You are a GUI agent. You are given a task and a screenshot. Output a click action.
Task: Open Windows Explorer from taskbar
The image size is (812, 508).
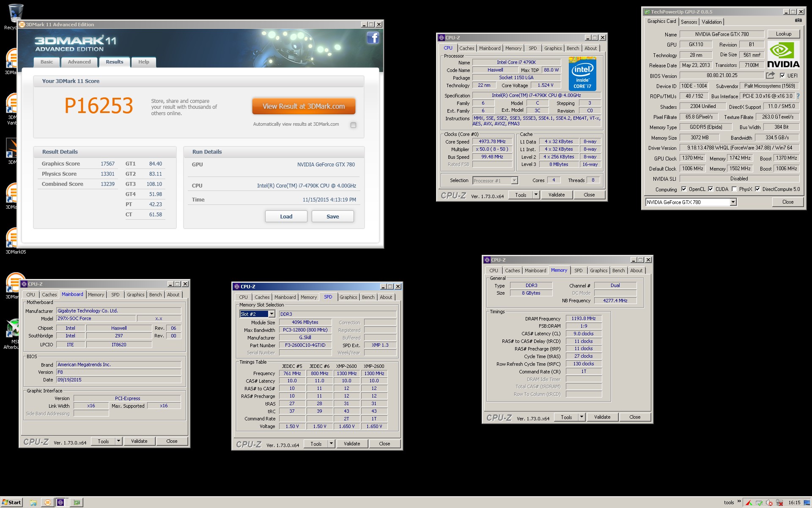coord(33,502)
